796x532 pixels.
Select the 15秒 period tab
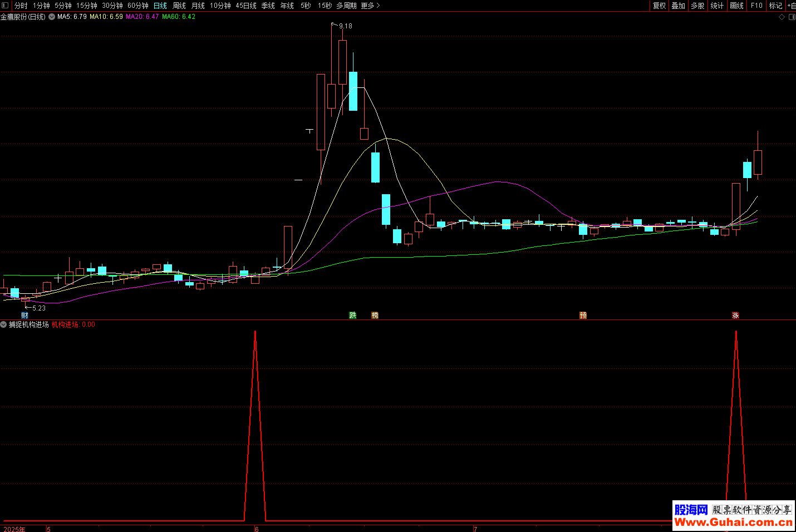point(325,6)
